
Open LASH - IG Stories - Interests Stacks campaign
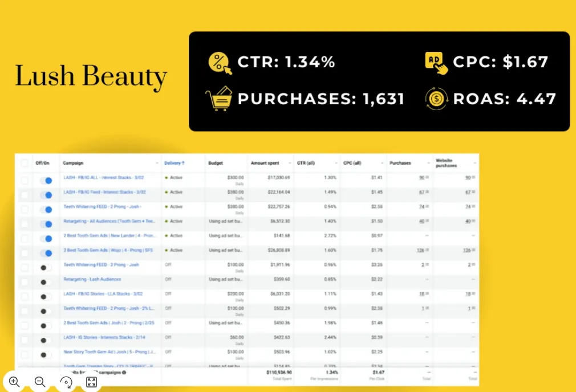[104, 337]
